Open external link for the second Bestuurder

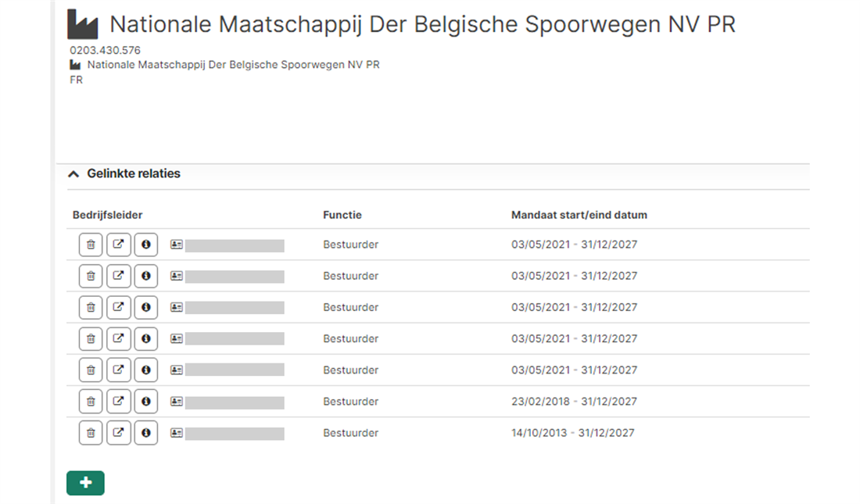coord(118,276)
